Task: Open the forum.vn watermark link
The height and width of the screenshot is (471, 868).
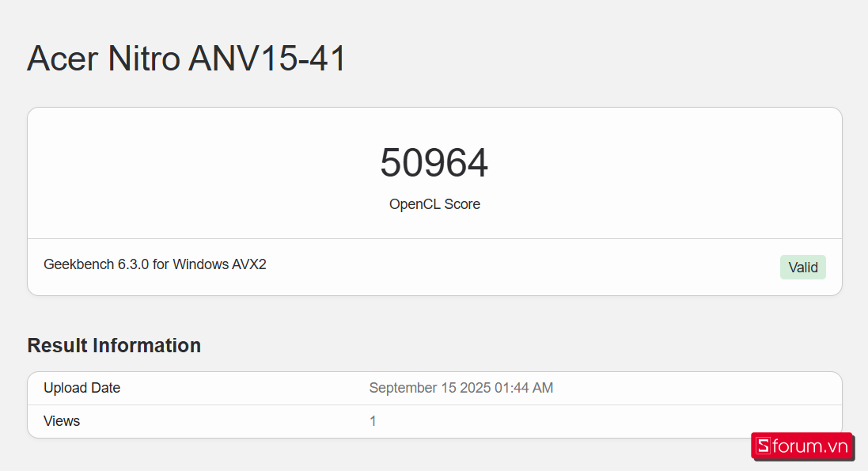Action: [x=810, y=446]
